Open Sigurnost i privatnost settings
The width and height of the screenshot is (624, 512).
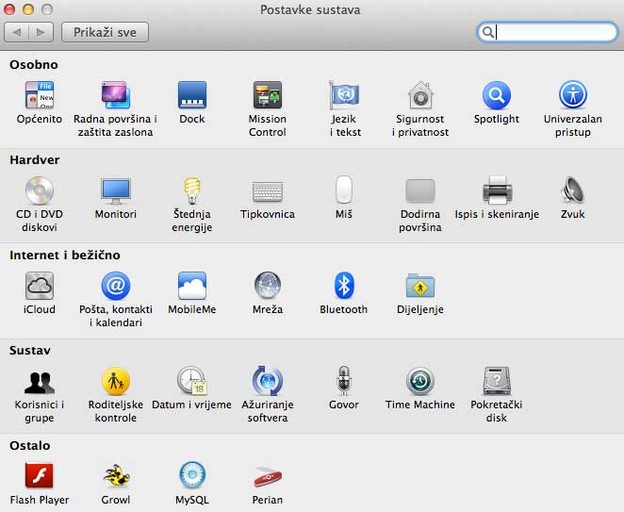pyautogui.click(x=420, y=96)
